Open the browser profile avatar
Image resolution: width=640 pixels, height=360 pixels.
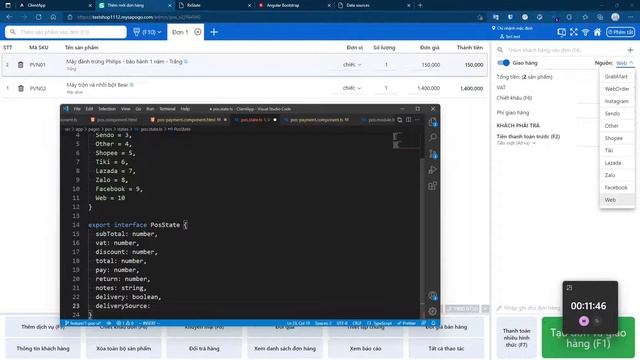coord(616,17)
